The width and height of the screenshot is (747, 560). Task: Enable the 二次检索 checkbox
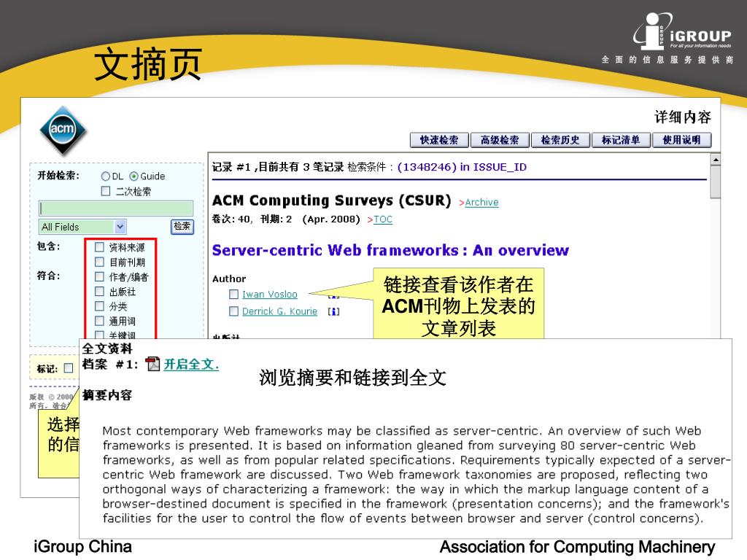click(x=106, y=191)
